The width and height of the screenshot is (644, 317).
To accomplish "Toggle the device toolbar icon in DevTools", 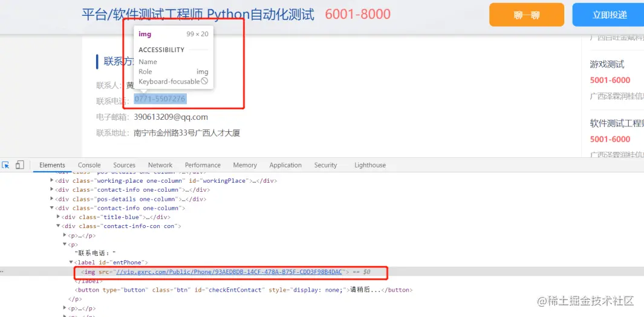I will point(19,165).
